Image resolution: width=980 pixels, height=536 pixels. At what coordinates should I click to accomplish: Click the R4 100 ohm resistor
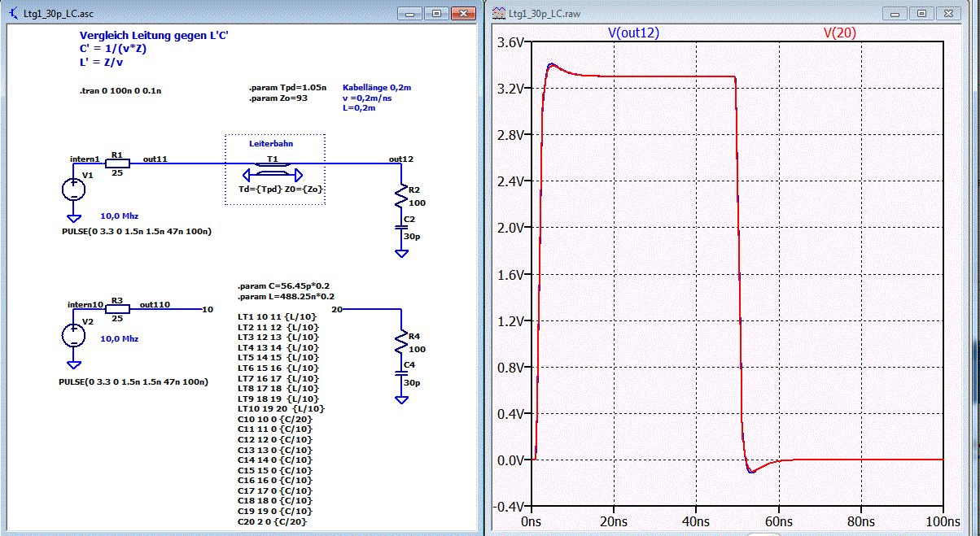click(400, 340)
